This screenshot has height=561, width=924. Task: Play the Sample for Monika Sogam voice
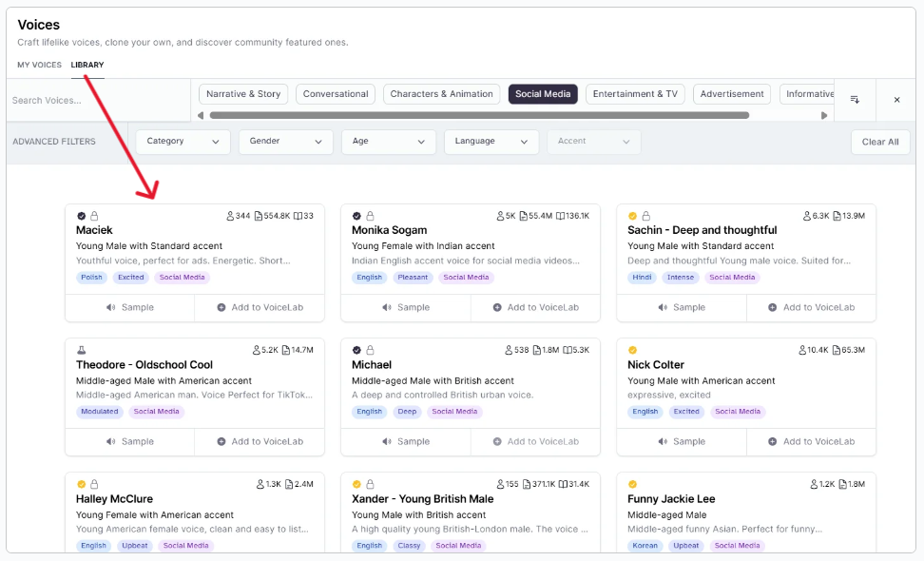point(405,308)
